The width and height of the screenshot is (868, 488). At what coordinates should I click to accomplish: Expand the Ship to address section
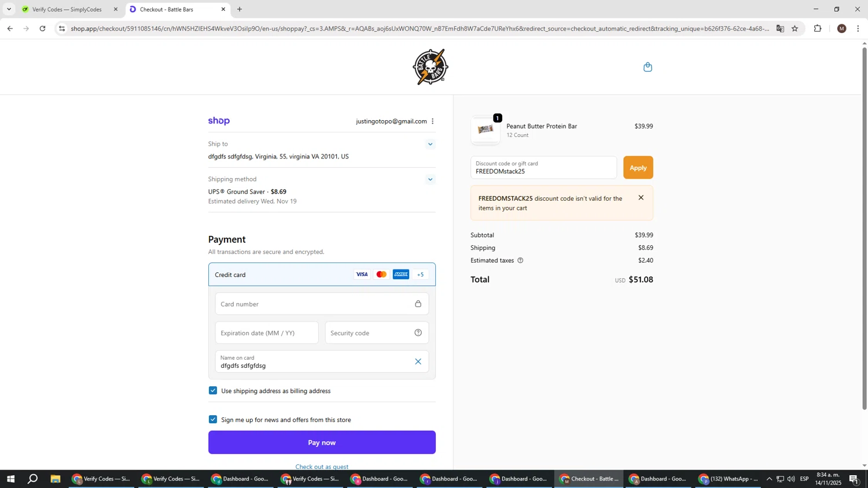(x=430, y=145)
